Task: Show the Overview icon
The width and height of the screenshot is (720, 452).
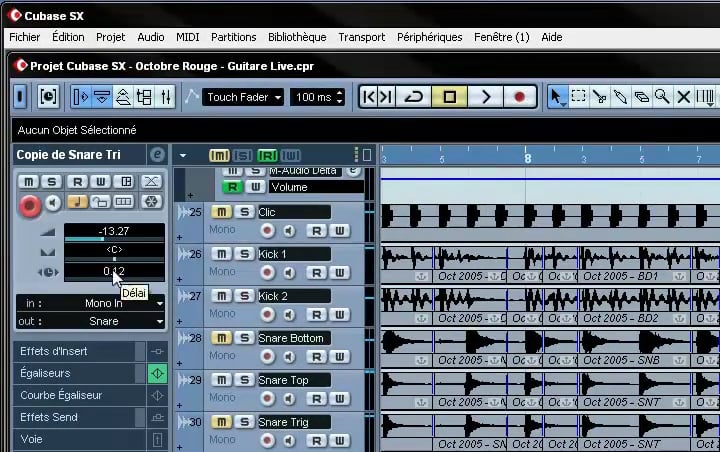Action: [123, 97]
